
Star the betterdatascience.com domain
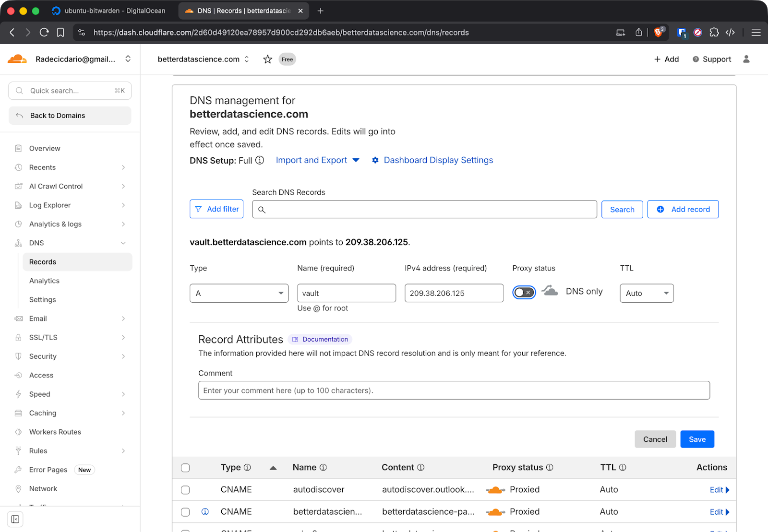coord(267,59)
